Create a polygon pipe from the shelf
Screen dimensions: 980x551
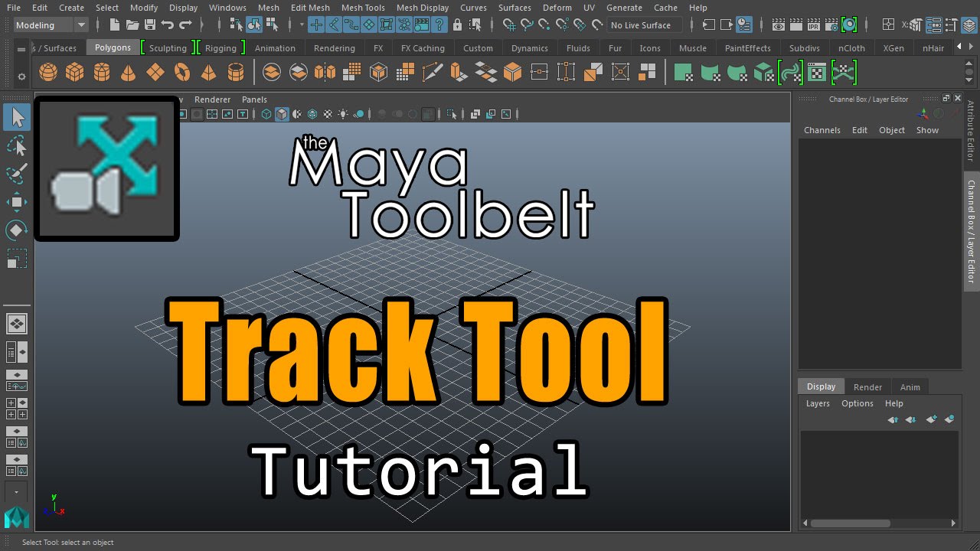click(236, 73)
